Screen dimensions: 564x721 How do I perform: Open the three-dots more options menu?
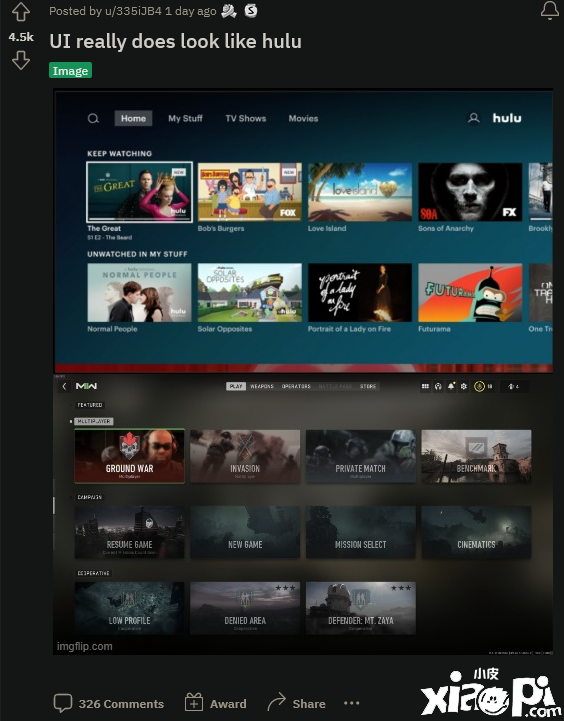click(x=352, y=703)
